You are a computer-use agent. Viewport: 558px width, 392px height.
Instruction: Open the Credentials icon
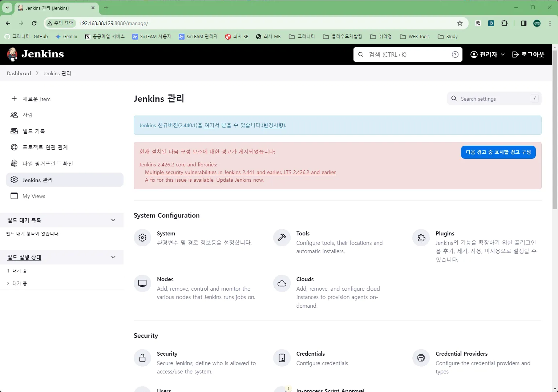(282, 358)
